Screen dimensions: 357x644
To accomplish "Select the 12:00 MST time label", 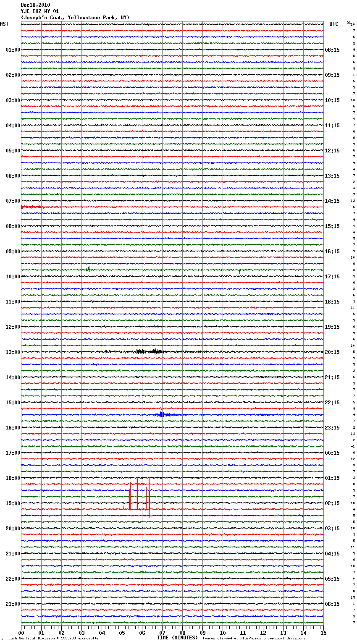I will (13, 327).
